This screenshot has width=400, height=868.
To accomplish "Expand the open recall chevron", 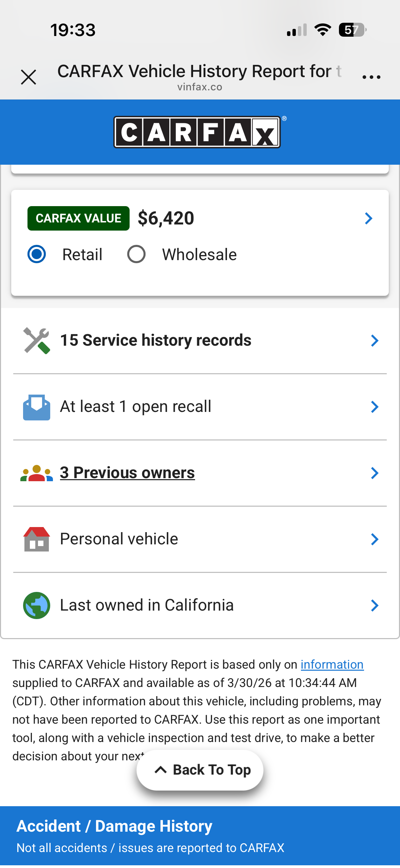I will tap(375, 407).
